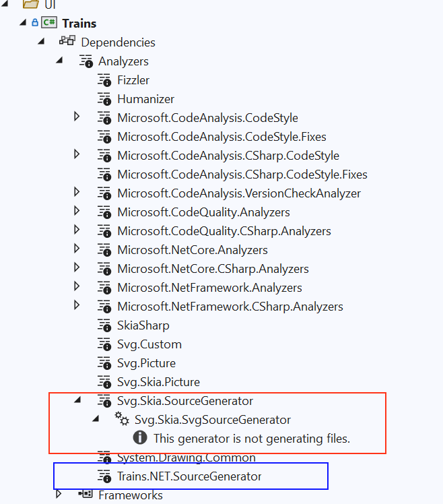Expand Microsoft.NetCore.Analyzers node
This screenshot has height=504, width=443.
[77, 249]
